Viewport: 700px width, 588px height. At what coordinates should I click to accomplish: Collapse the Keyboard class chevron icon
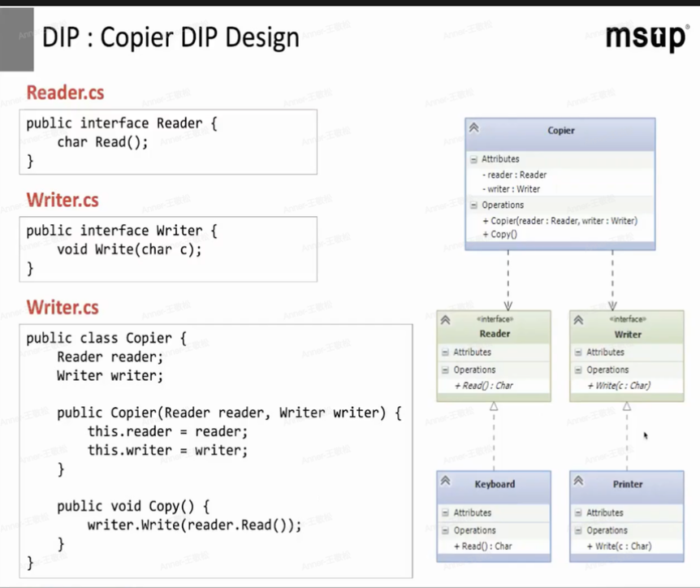click(x=445, y=481)
